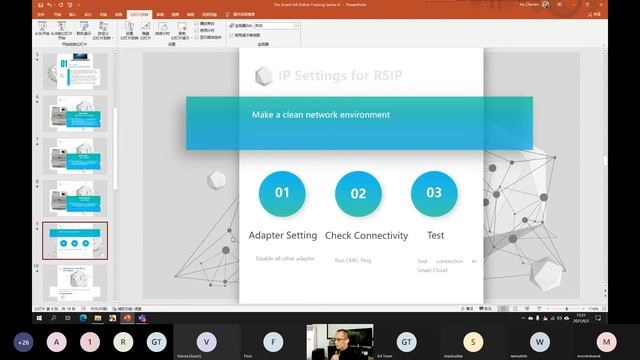Select the 'Adapter Setting' text on slide
The width and height of the screenshot is (640, 360).
pos(283,236)
